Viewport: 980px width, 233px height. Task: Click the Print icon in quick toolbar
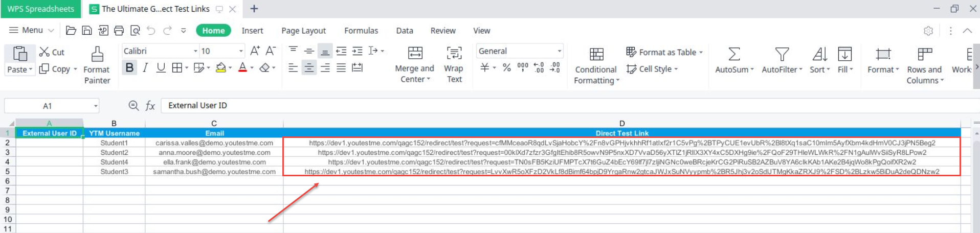[119, 31]
